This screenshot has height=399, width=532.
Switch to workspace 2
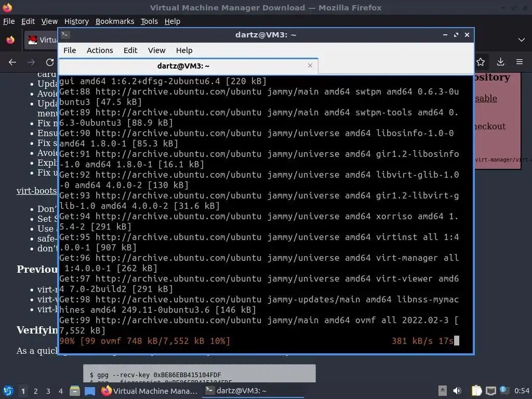[36, 391]
